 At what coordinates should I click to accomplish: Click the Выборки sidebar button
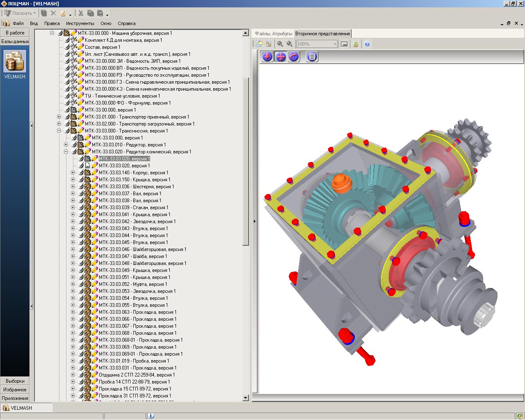pos(15,381)
